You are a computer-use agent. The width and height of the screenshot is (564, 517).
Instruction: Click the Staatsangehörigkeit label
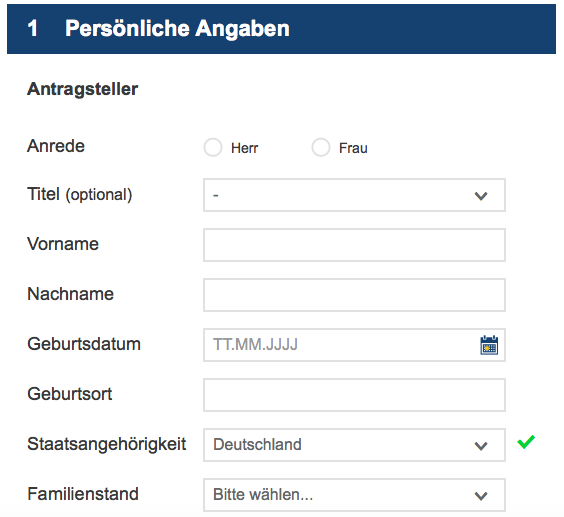coord(107,444)
